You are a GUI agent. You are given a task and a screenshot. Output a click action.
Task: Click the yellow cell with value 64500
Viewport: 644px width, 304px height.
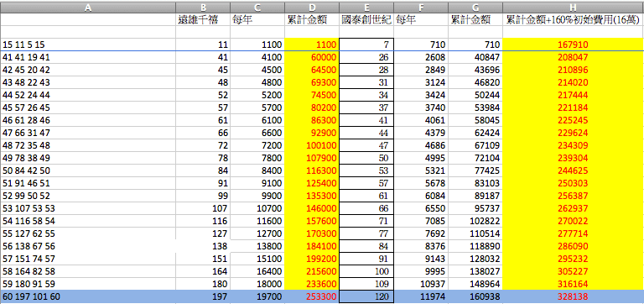[x=312, y=70]
